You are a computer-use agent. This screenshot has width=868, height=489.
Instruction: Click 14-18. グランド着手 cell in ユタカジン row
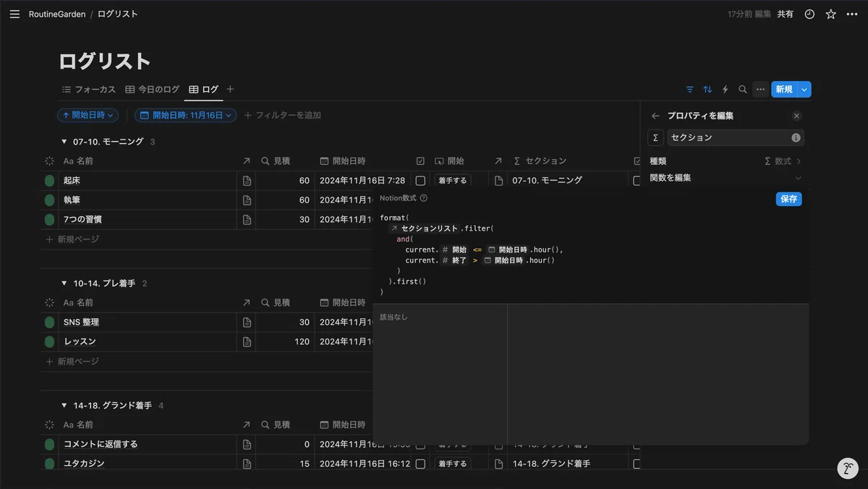point(552,464)
